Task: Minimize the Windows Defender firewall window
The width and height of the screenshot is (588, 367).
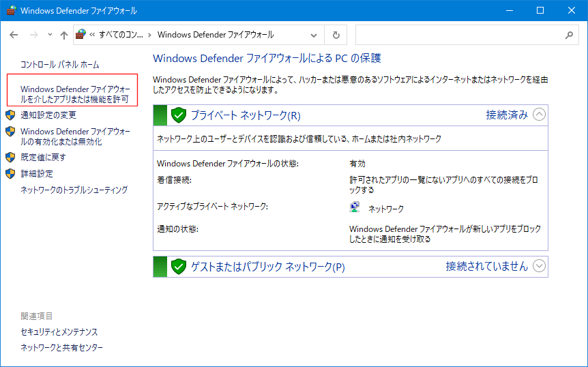Action: (510, 10)
